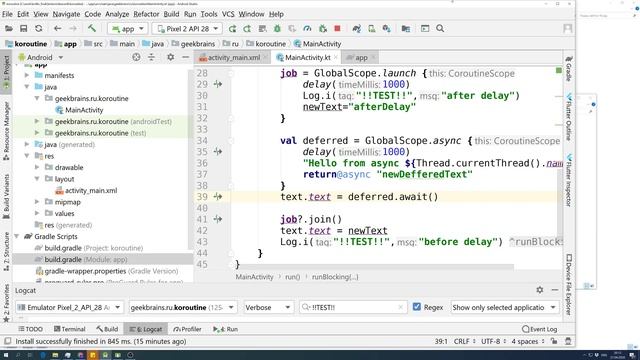Debug app using the bug icon
The image size is (640, 360).
coord(277,29)
